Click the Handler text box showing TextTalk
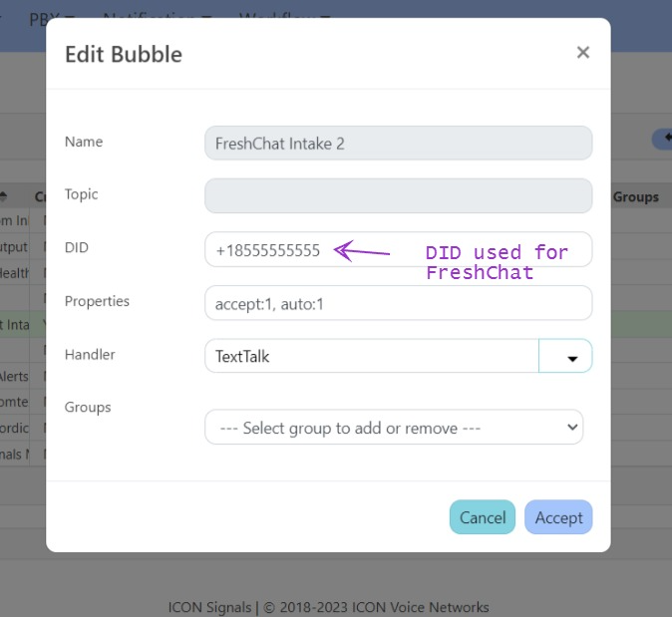Screen dimensions: 672x617 [x=371, y=356]
